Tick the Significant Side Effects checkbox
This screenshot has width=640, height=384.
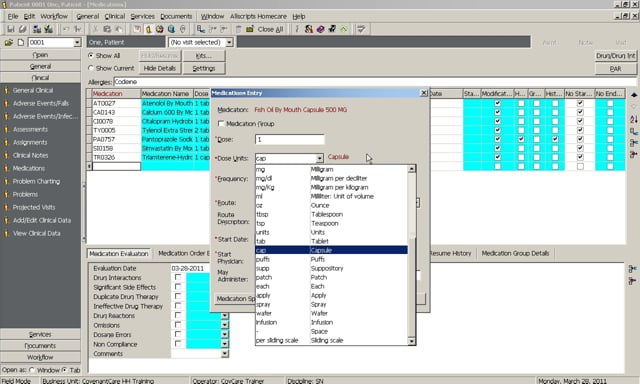[x=178, y=287]
